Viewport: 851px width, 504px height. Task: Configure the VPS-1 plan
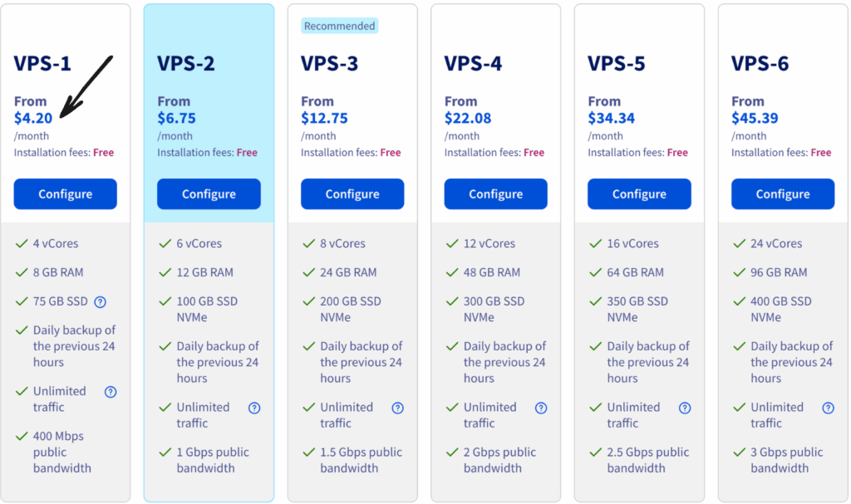click(65, 193)
